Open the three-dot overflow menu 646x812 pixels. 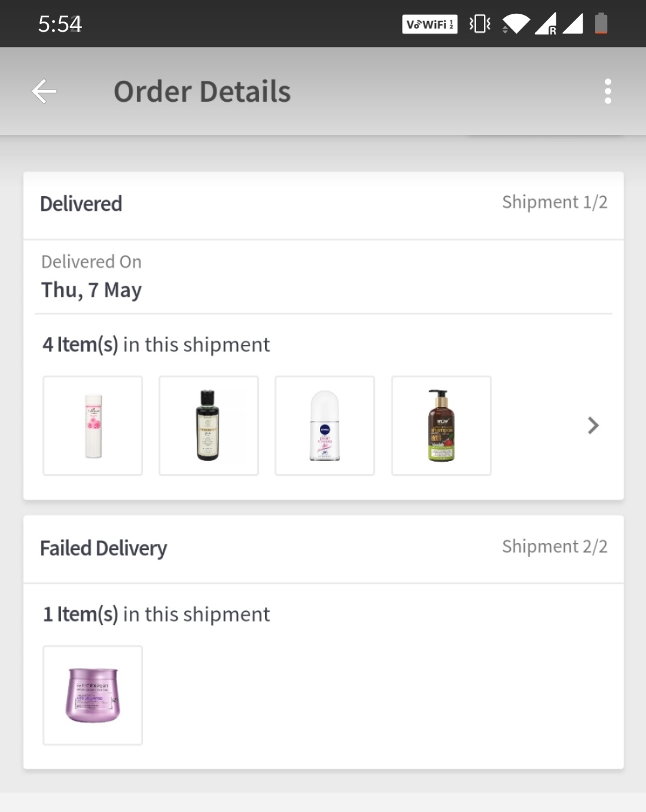click(608, 91)
